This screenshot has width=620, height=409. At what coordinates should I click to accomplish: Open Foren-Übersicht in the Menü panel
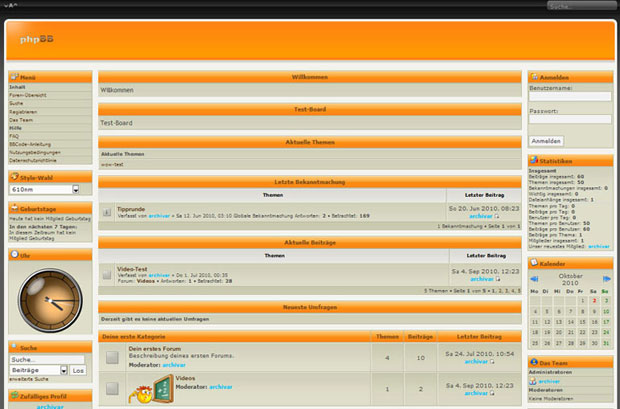(x=30, y=95)
